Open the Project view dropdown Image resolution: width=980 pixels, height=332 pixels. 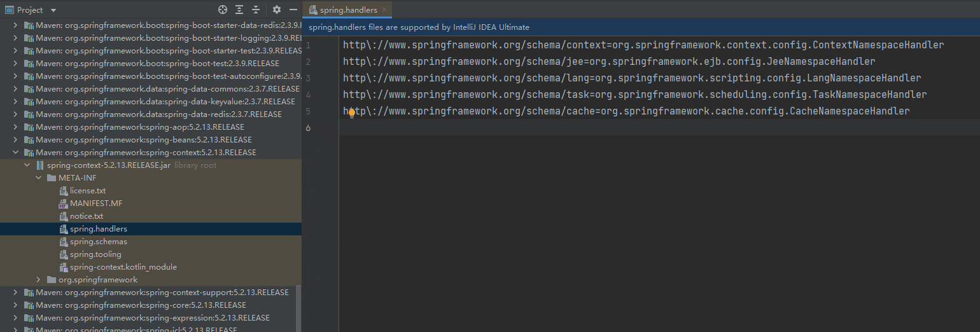coord(53,10)
